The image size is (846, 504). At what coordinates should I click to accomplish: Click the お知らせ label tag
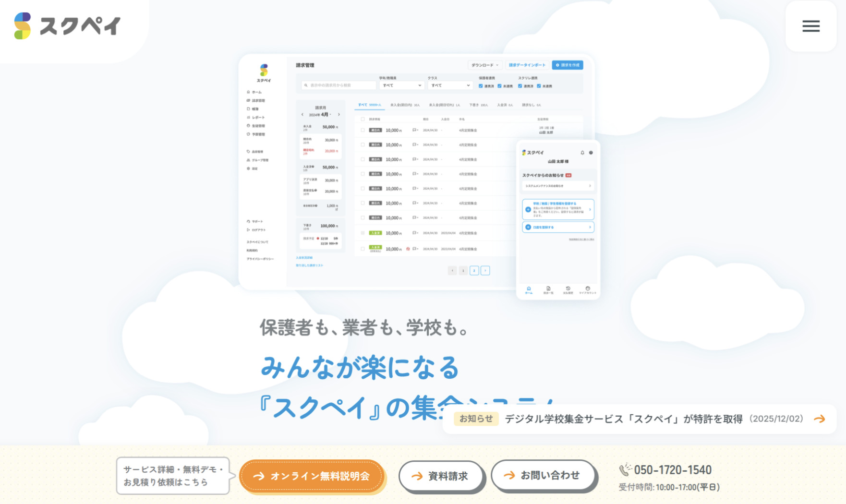(x=476, y=419)
